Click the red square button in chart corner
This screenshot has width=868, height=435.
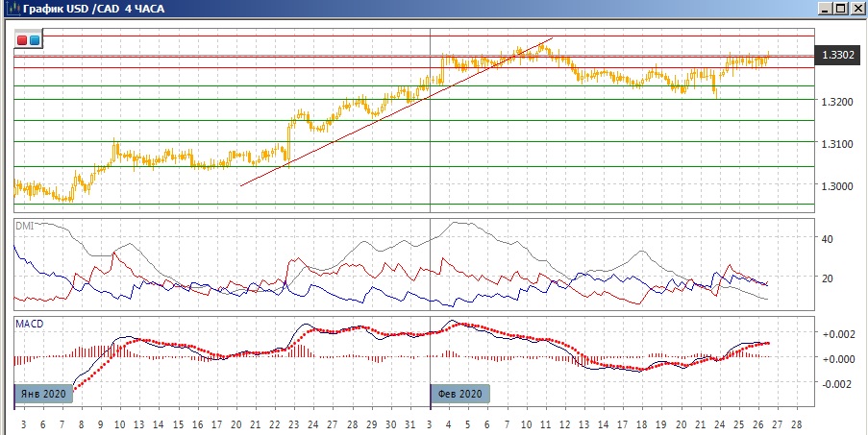(x=22, y=40)
